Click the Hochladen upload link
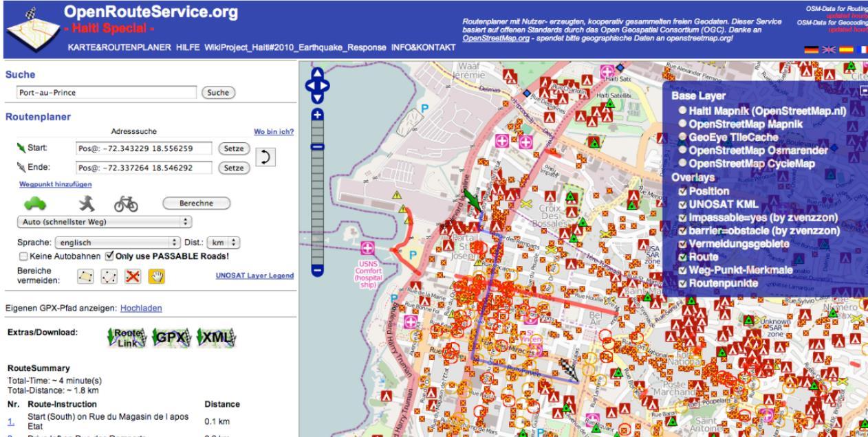The height and width of the screenshot is (437, 868). pos(141,309)
